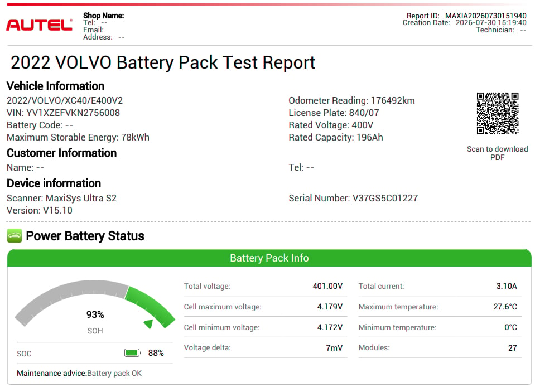Viewport: 535px width, 392px height.
Task: Click the SOH gauge arc
Action: click(x=95, y=304)
